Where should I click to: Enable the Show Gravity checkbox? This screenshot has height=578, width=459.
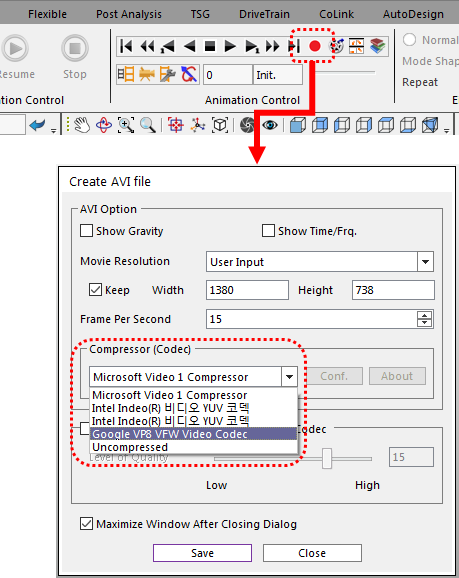(x=86, y=231)
